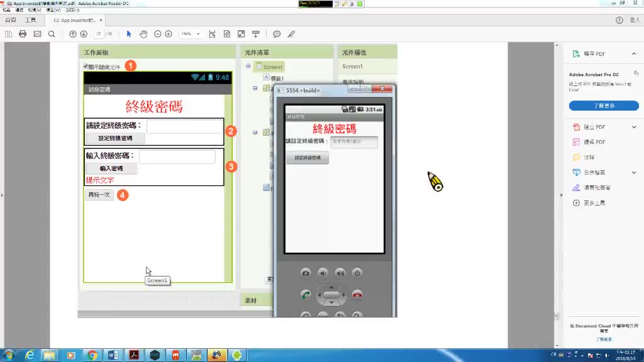Viewport: 644px width, 362px height.
Task: Enable fit-width scrolling mode icon
Action: tap(213, 34)
